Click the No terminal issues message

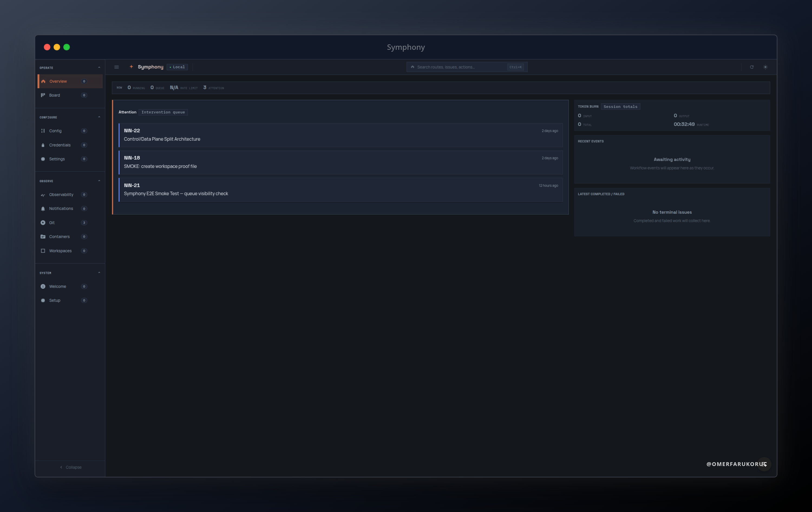672,212
